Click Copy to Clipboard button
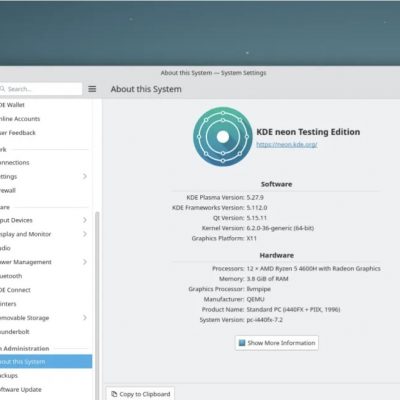The height and width of the screenshot is (400, 400). (140, 394)
